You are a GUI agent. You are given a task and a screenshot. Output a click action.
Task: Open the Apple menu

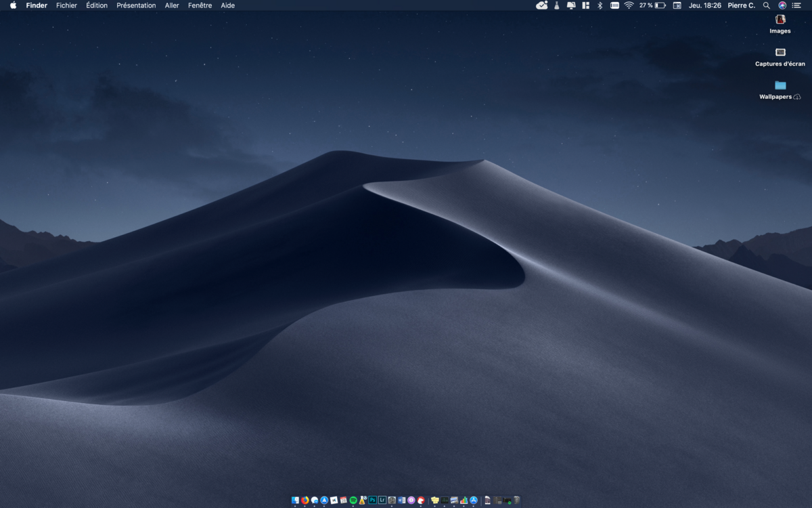point(13,5)
